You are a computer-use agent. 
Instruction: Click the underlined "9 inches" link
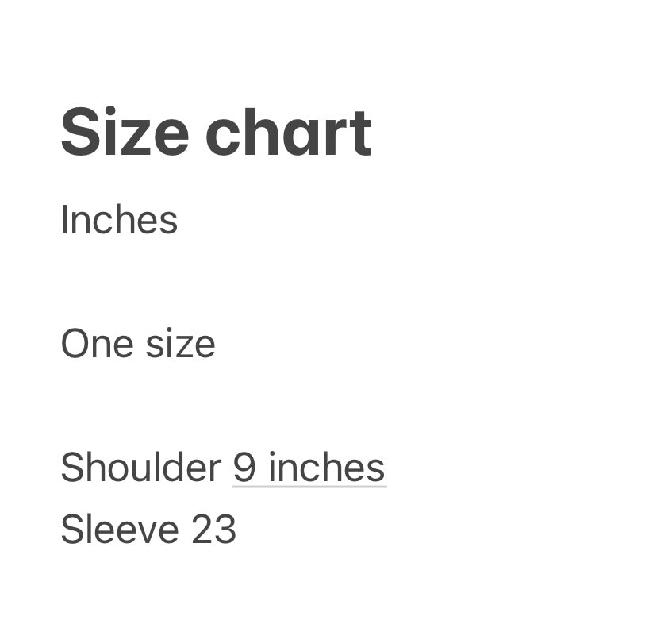coord(309,467)
